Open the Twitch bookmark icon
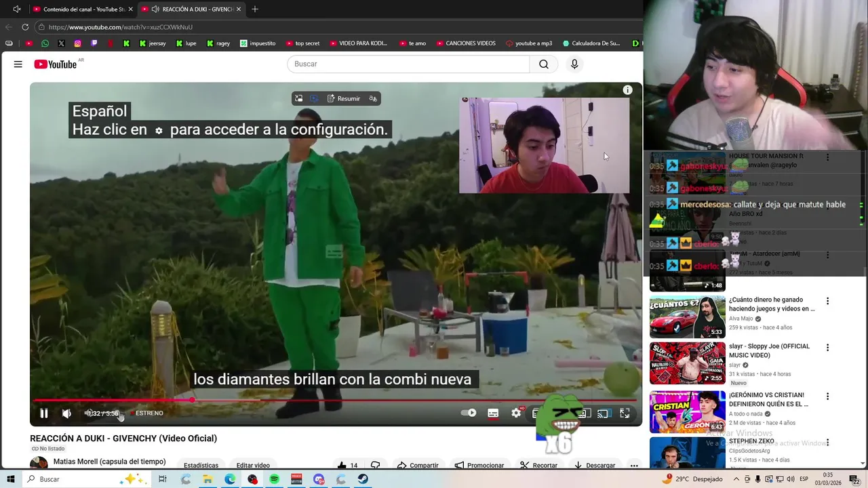Viewport: 868px width, 488px height. point(94,43)
